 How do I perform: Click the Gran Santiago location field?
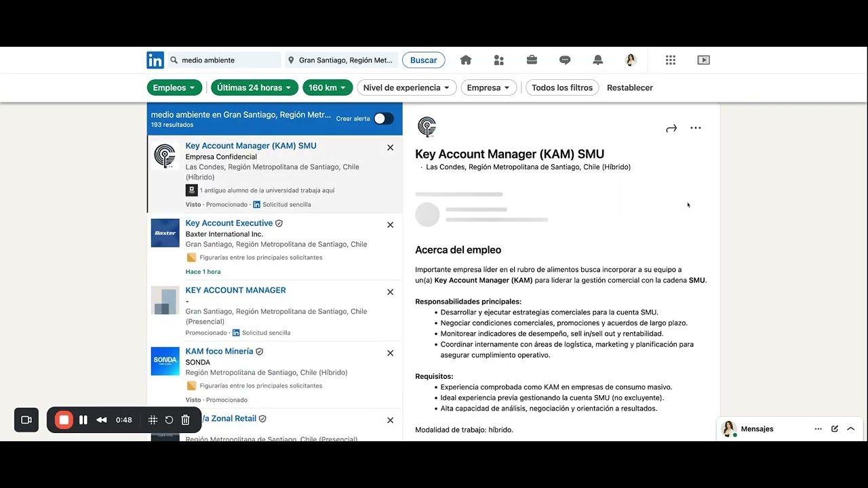tap(341, 60)
